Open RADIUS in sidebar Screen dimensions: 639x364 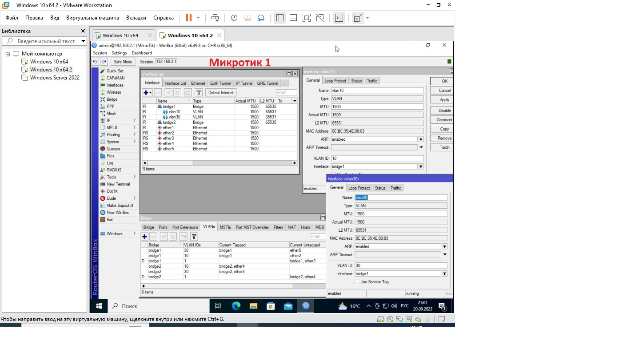pos(114,170)
